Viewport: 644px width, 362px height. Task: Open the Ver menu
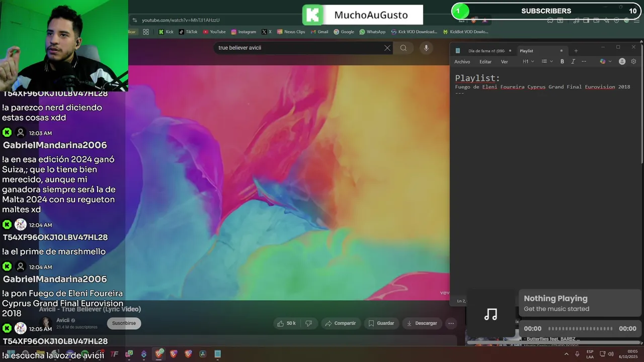(504, 61)
